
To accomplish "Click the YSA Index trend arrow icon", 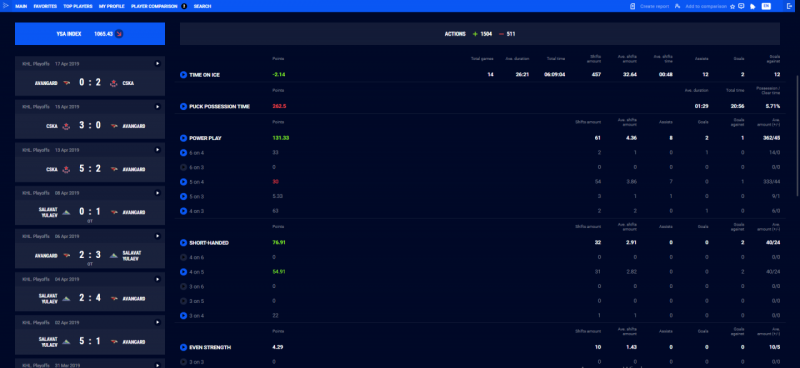I will point(119,34).
